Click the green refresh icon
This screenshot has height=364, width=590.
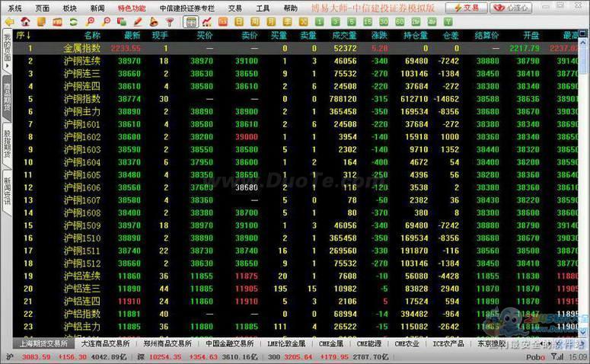click(x=73, y=21)
